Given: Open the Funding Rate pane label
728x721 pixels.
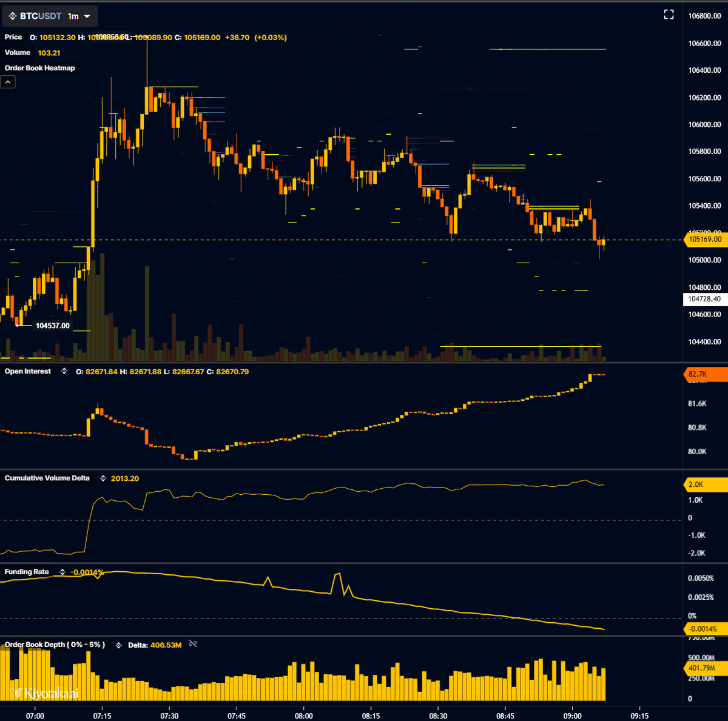Looking at the screenshot, I should coord(27,572).
